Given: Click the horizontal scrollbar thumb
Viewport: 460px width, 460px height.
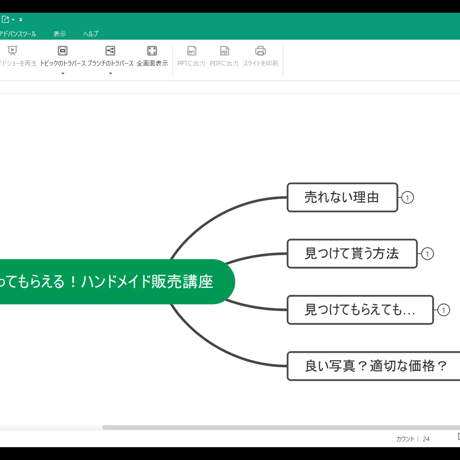Looking at the screenshot, I should [281, 427].
